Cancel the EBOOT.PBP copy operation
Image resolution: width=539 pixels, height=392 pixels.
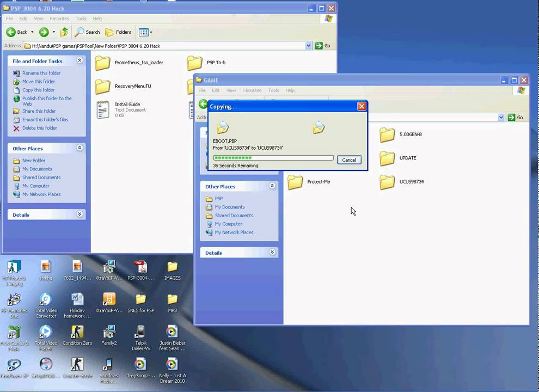tap(349, 160)
